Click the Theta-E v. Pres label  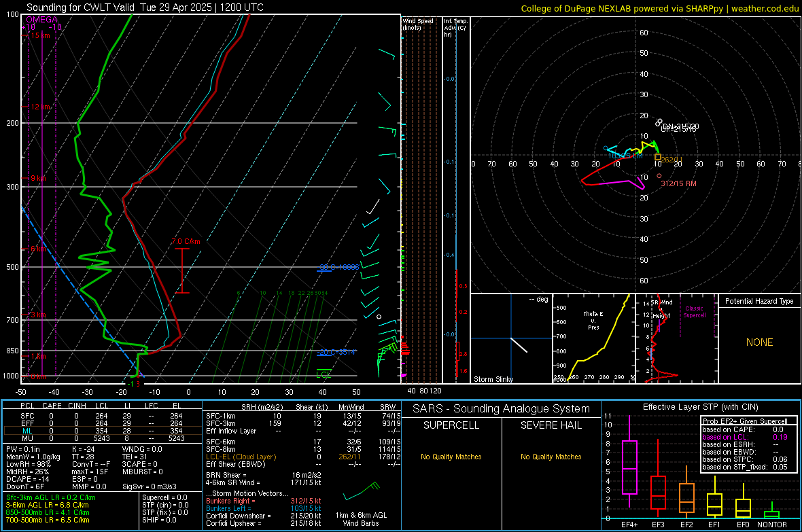[593, 320]
